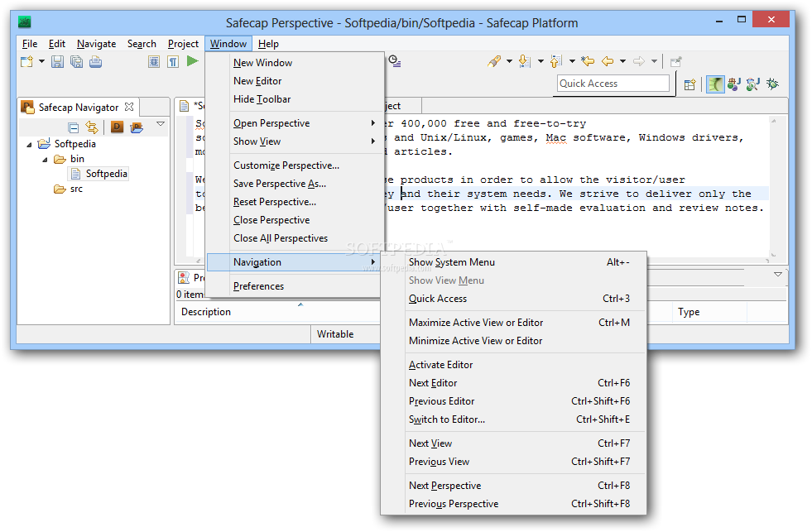Expand the Show View submenu
The height and width of the screenshot is (532, 812).
(295, 141)
